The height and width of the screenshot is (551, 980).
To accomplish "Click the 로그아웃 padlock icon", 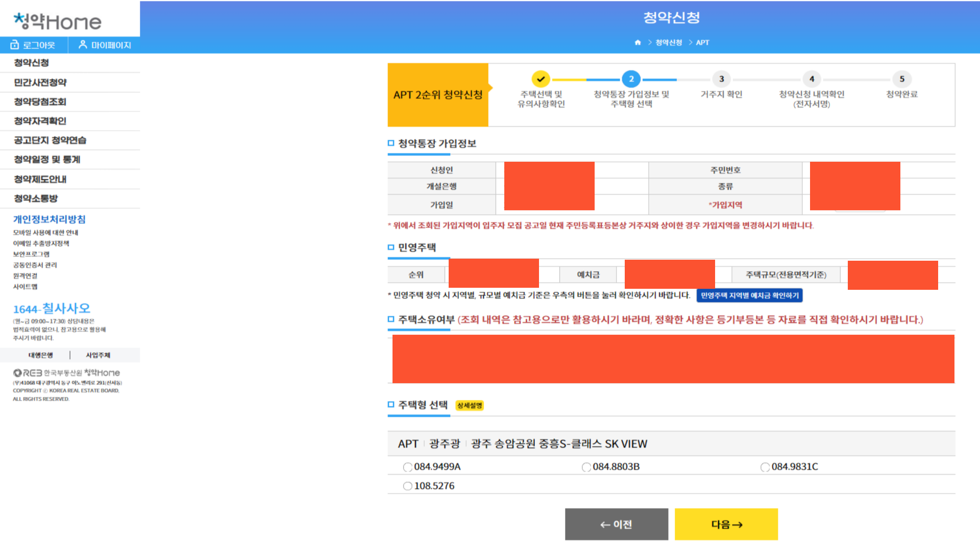I will (14, 44).
